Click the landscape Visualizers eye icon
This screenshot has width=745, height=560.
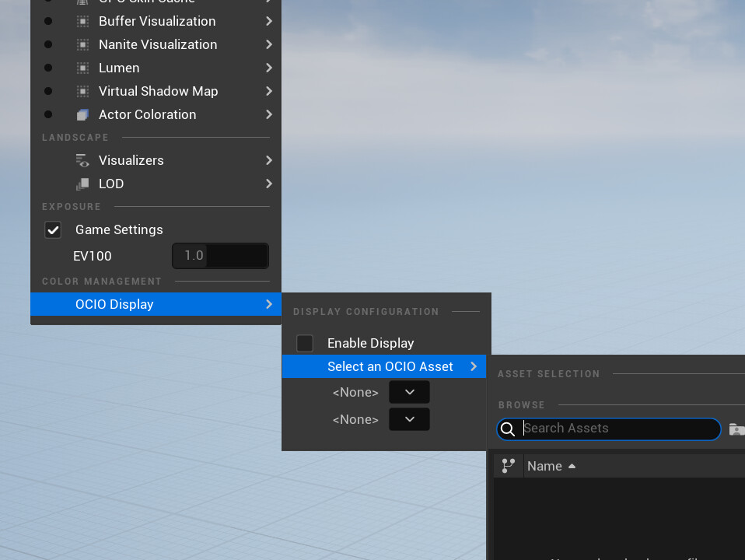tap(82, 161)
